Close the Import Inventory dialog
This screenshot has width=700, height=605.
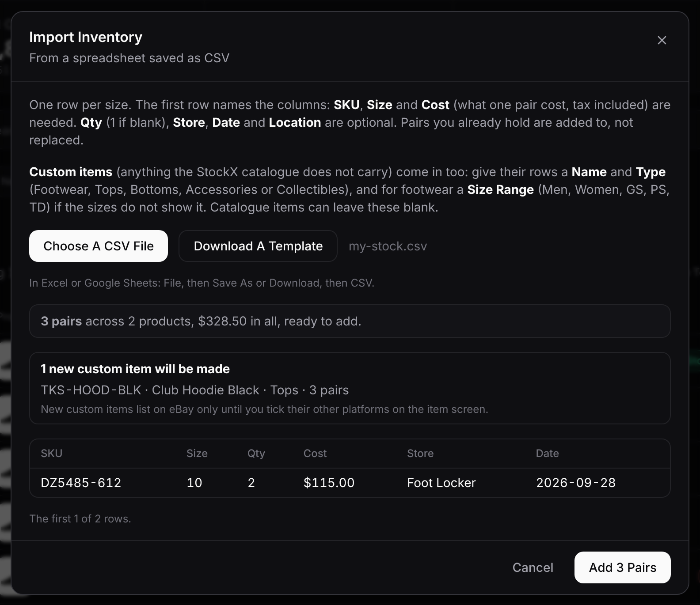coord(662,40)
